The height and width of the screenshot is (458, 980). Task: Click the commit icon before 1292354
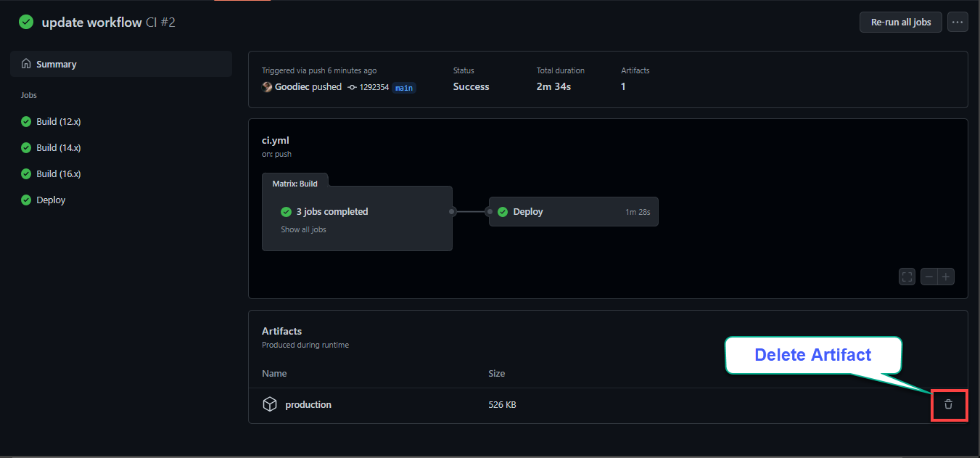[353, 87]
